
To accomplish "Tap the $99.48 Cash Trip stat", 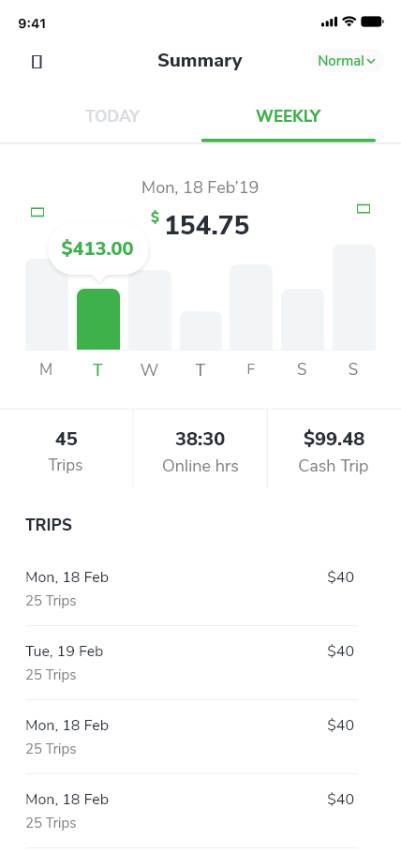I will click(x=334, y=451).
